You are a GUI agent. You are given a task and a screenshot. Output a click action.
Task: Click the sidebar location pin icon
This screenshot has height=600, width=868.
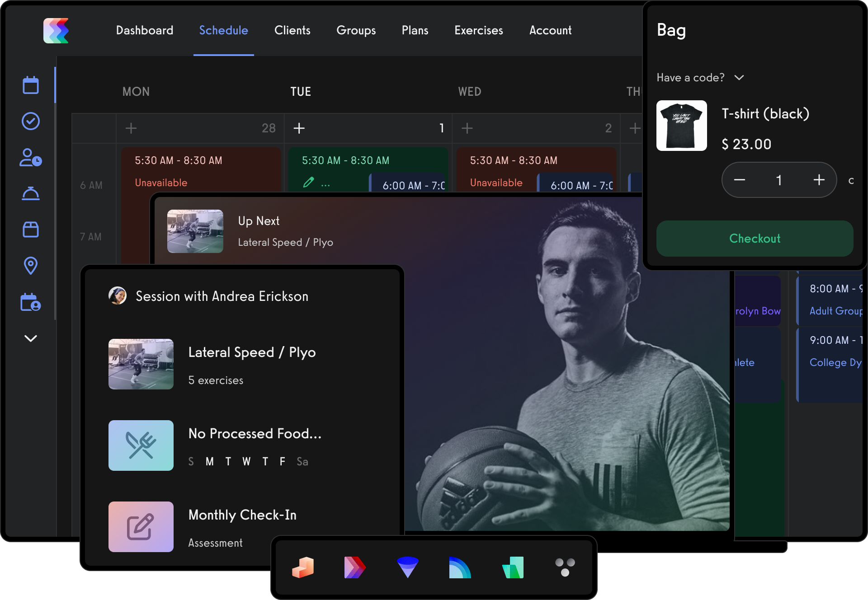(30, 265)
